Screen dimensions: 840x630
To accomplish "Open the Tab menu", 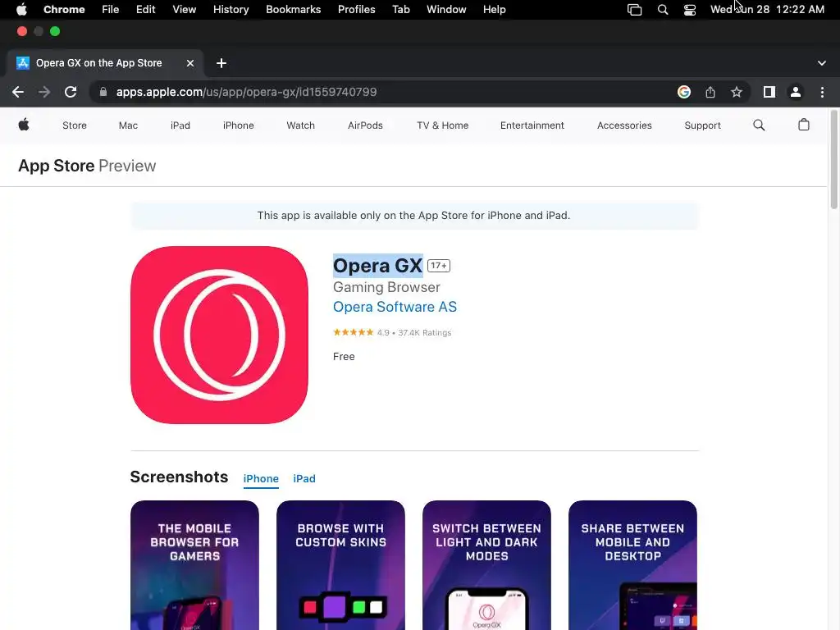I will (400, 10).
